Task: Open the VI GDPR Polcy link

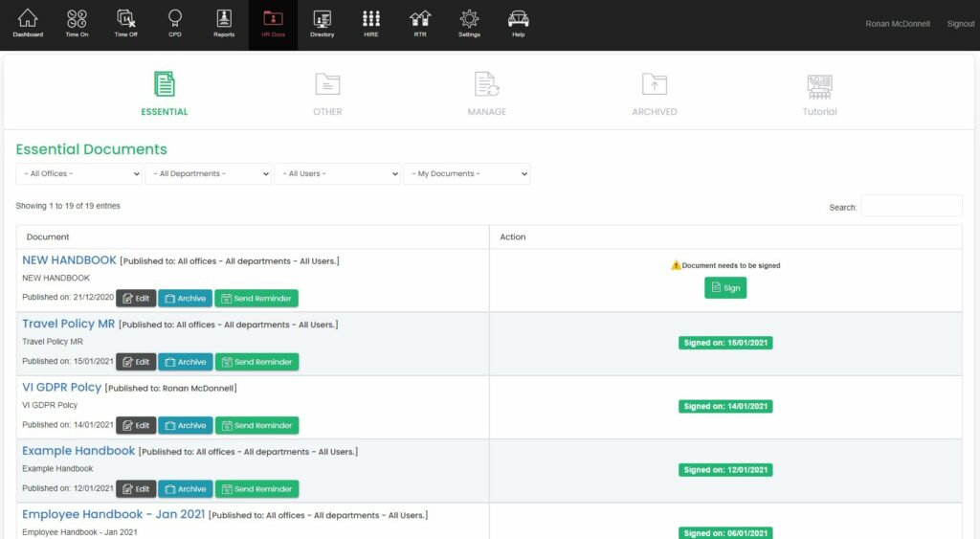Action: (62, 387)
